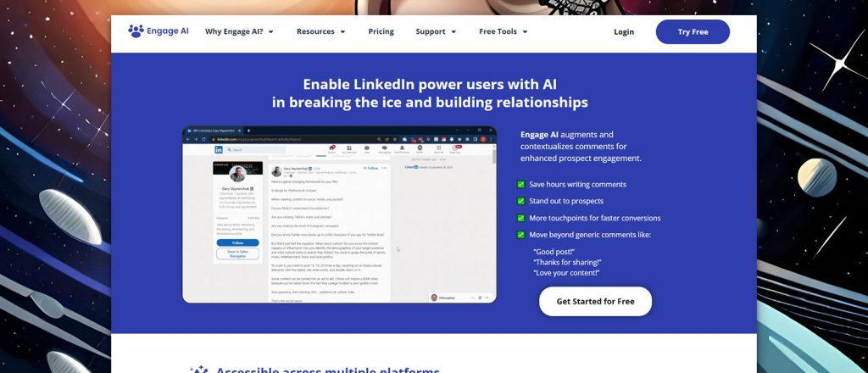Open the Resources dropdown menu
The image size is (868, 373).
pyautogui.click(x=321, y=31)
